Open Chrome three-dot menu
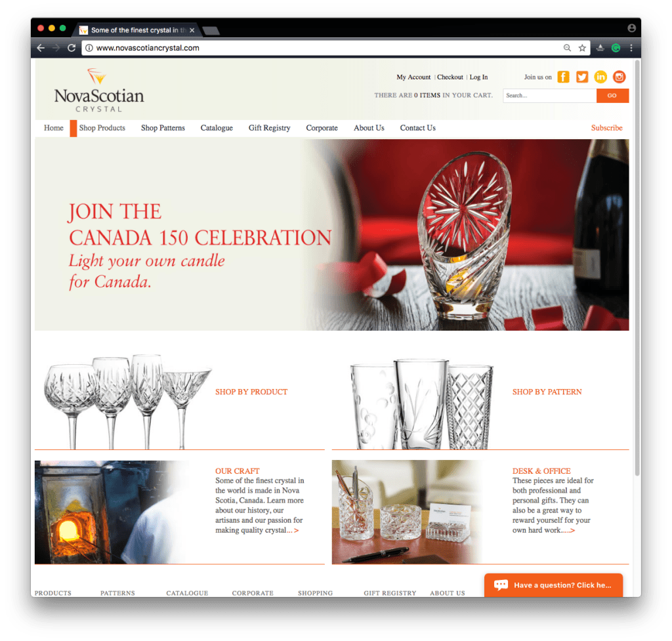The height and width of the screenshot is (641, 672). click(631, 48)
